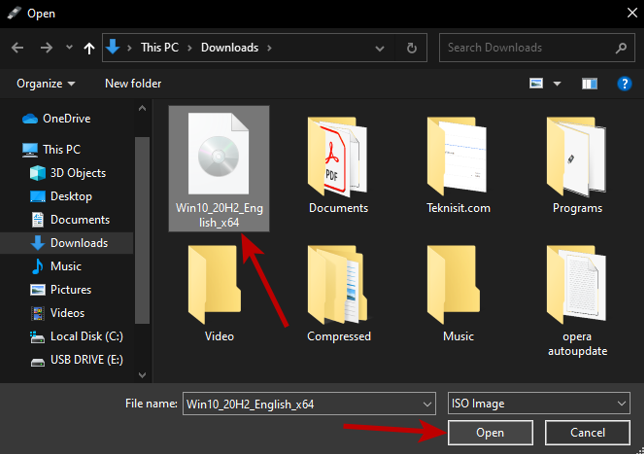Viewport: 644px width, 454px height.
Task: Open Videos in the sidebar
Action: [x=58, y=313]
